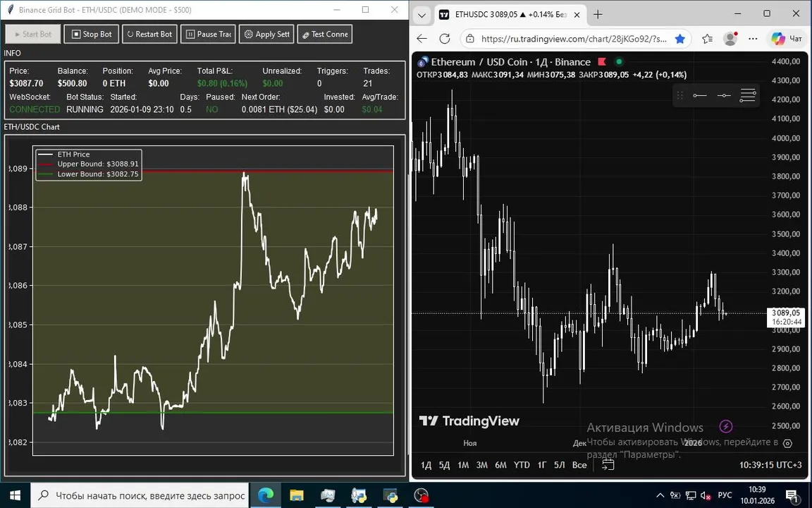Click the Upper Bound $3088.91 legend entry
This screenshot has width=812, height=508.
[x=89, y=164]
